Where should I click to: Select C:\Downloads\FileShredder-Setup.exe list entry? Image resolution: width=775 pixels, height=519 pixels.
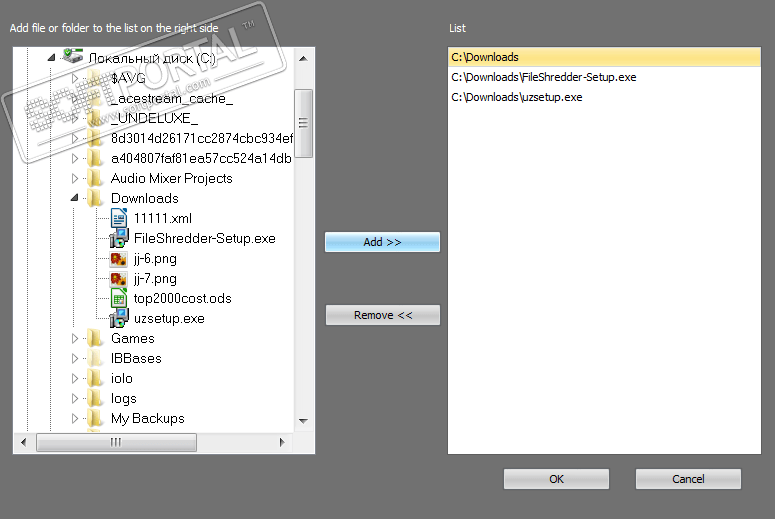click(543, 77)
